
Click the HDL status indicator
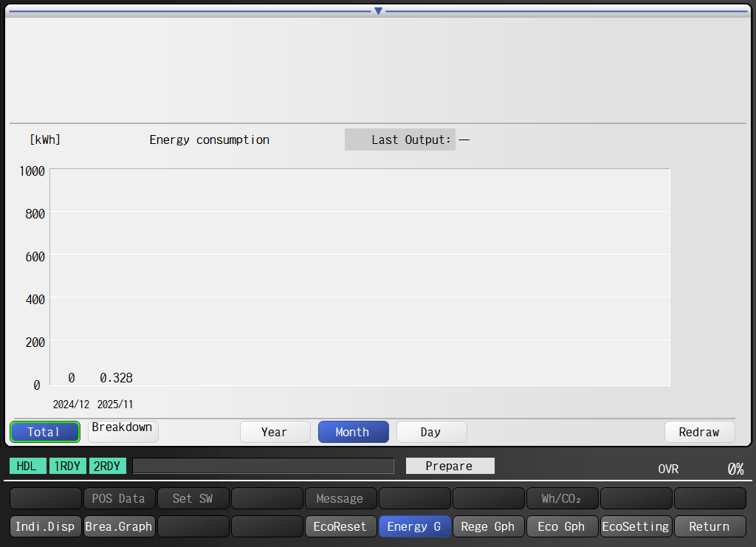pyautogui.click(x=27, y=466)
